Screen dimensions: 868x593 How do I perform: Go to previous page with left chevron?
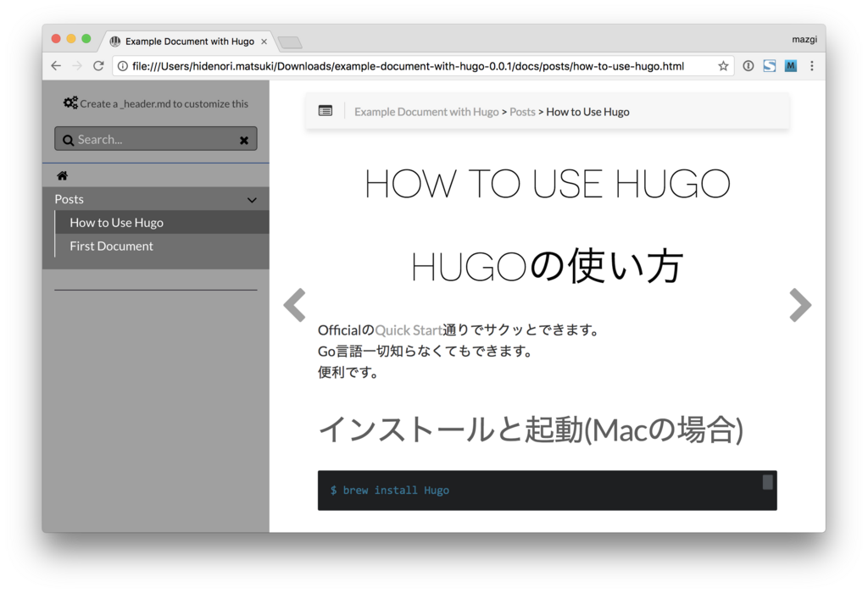[x=294, y=305]
